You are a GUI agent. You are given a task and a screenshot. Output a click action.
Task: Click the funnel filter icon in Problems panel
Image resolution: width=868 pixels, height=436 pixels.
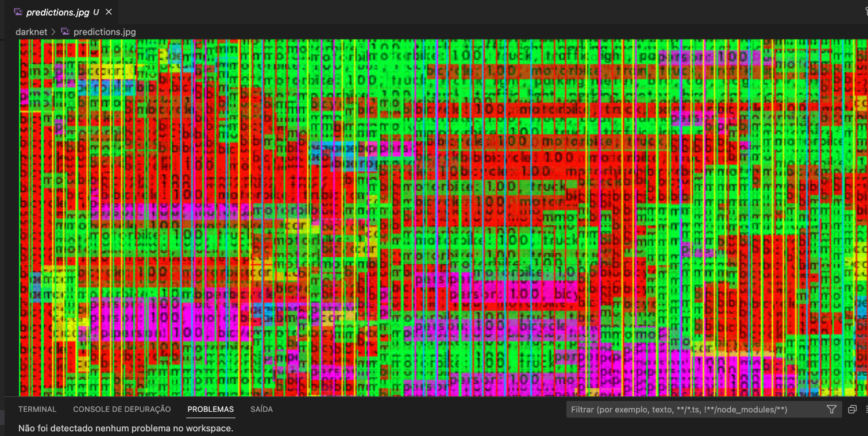[x=831, y=410]
